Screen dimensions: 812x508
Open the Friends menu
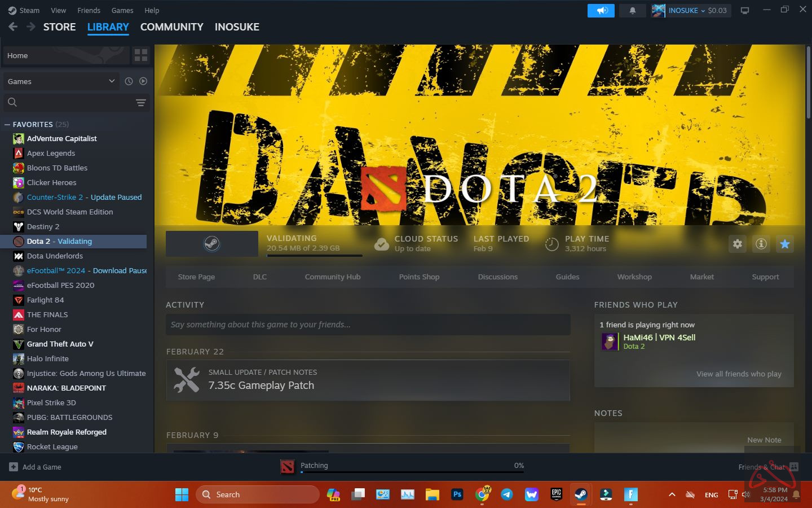[x=89, y=10]
